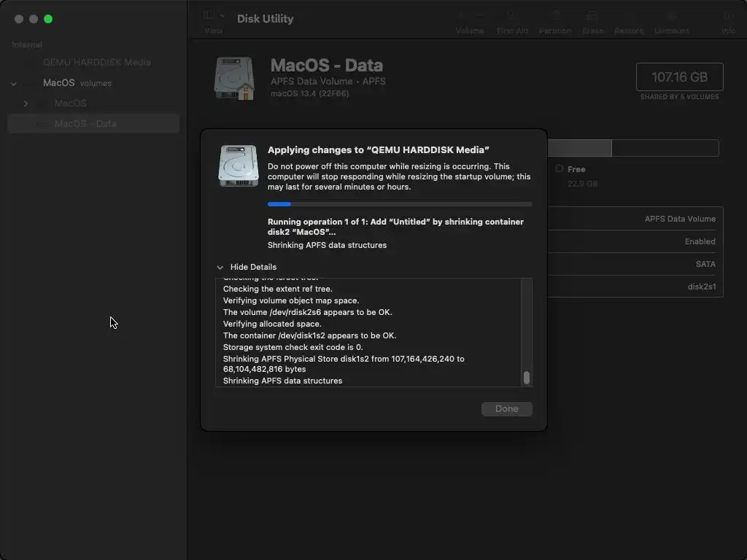Select the MacOS volumes container row

point(93,83)
